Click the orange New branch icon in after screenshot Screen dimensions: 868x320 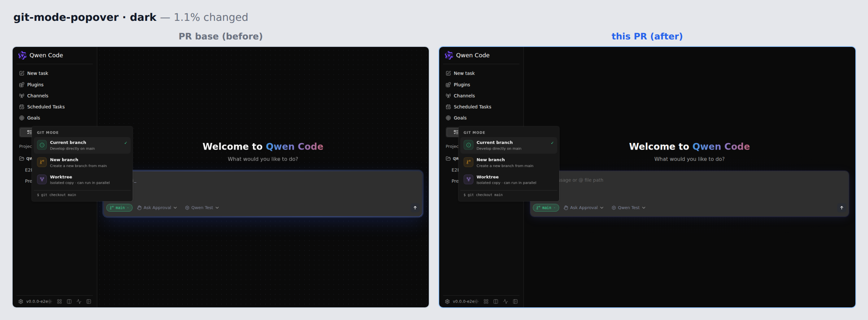coord(469,162)
